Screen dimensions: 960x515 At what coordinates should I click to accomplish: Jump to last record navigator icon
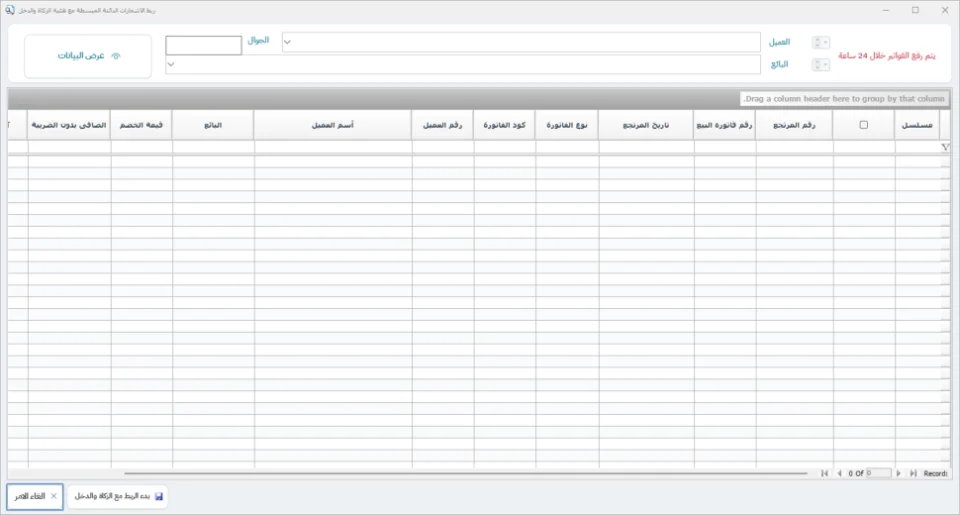(913, 473)
